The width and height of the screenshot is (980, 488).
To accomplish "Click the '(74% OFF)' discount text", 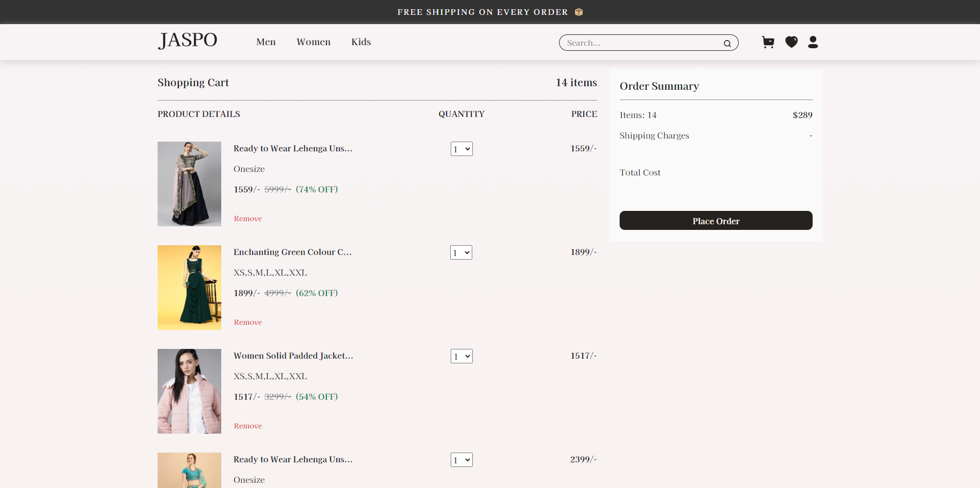I will click(x=317, y=189).
